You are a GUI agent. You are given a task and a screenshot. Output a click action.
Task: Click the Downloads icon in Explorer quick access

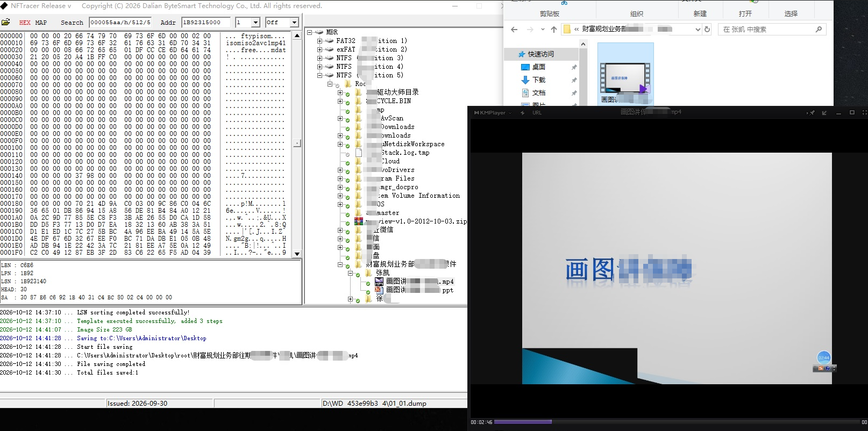pos(525,80)
